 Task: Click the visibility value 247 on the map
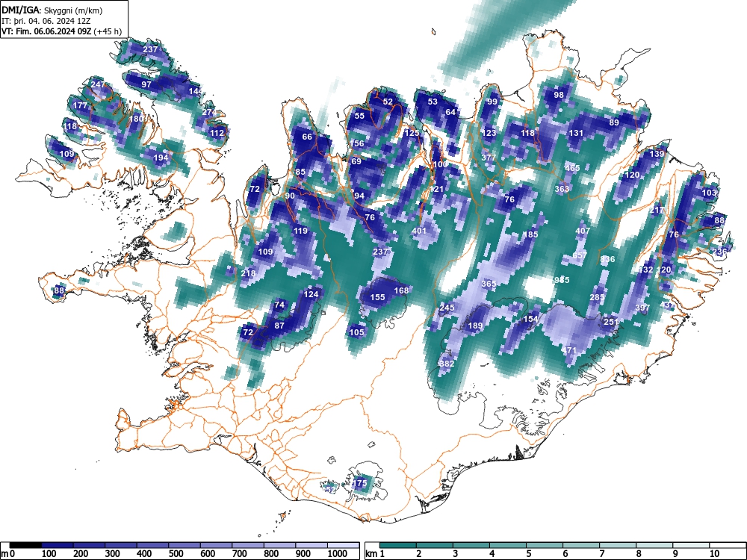click(x=98, y=84)
